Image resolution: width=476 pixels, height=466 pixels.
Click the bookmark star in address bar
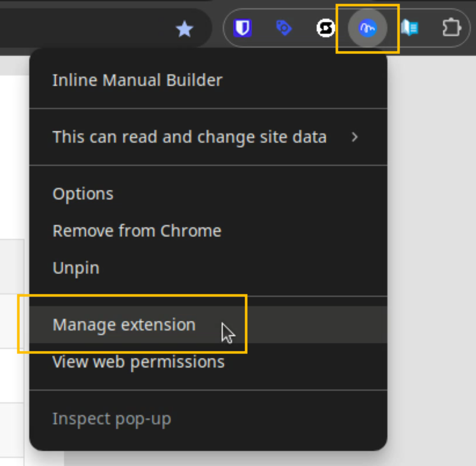[x=184, y=29]
